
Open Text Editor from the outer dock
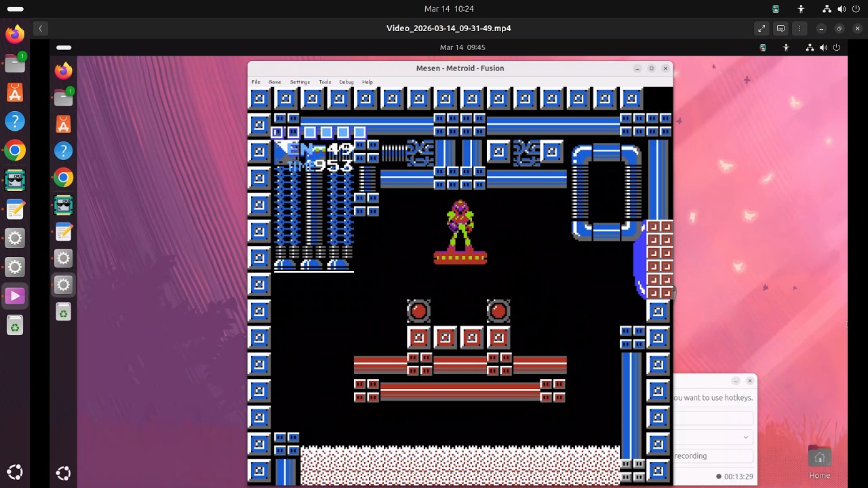coord(15,209)
